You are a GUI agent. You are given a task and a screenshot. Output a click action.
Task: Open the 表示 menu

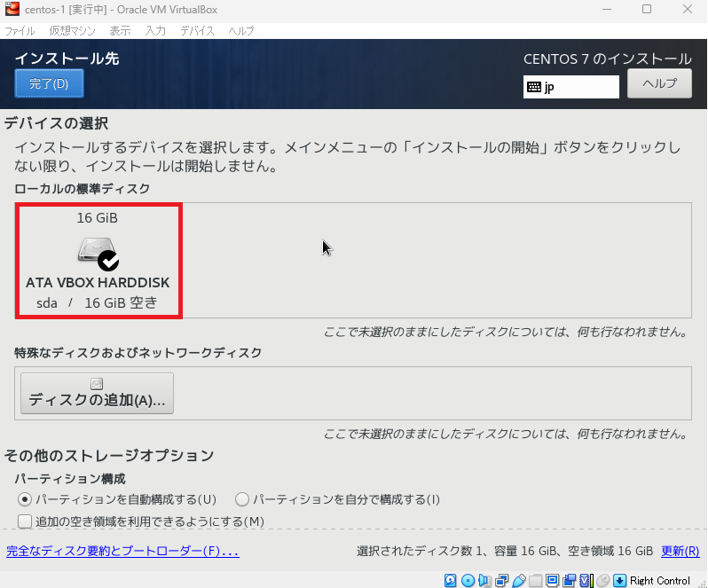point(120,31)
